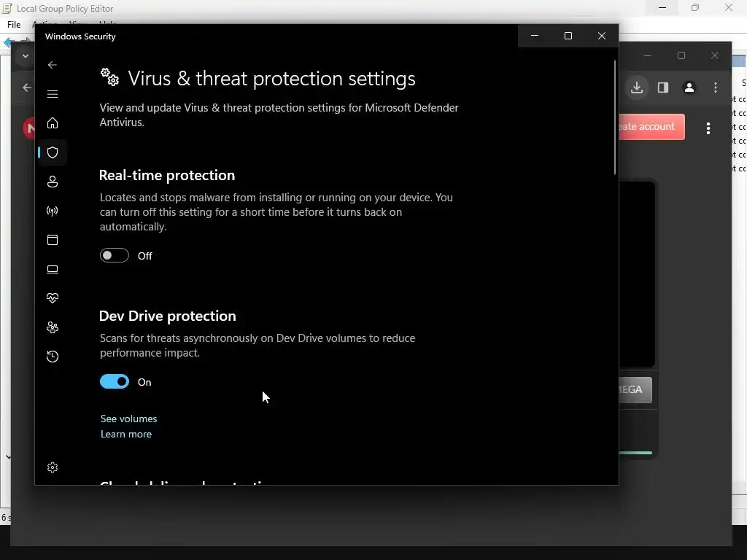747x560 pixels.
Task: Open the See volumes link
Action: [128, 419]
